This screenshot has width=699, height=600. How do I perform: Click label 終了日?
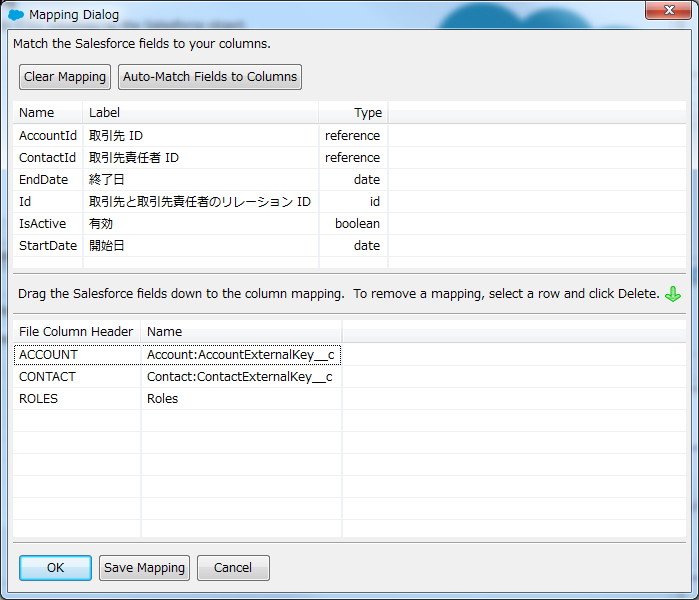click(107, 180)
